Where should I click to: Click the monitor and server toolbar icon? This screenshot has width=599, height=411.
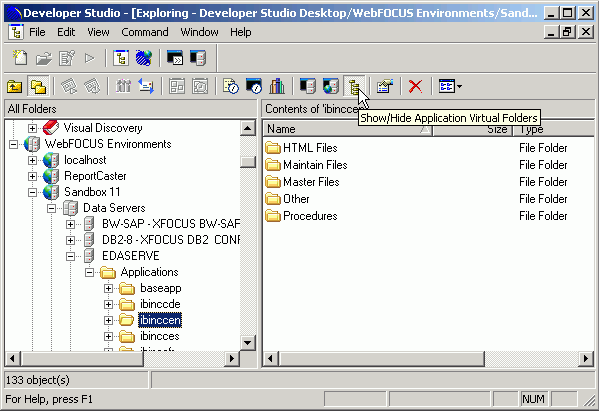coord(308,86)
